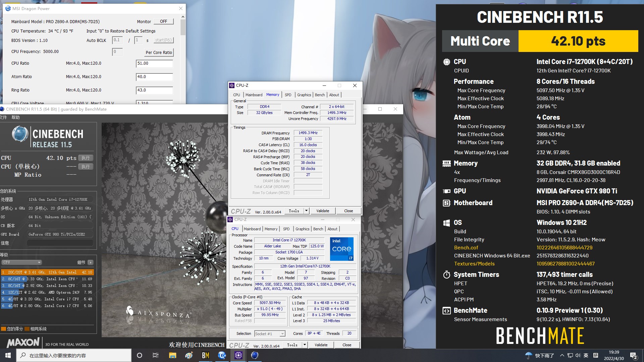Open the Socket #1 selection dropdown
644x362 pixels.
pyautogui.click(x=270, y=334)
